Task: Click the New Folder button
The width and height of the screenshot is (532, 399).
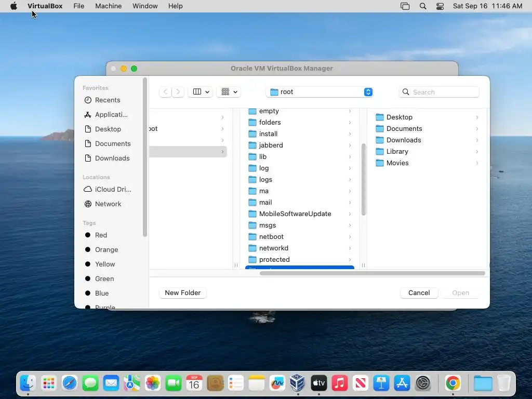Action: pos(182,293)
